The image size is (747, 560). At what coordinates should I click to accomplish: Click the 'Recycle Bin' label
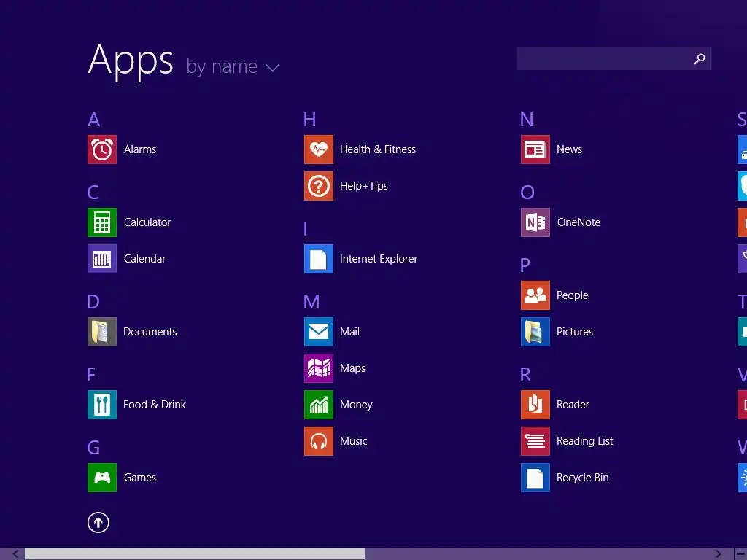pos(583,478)
